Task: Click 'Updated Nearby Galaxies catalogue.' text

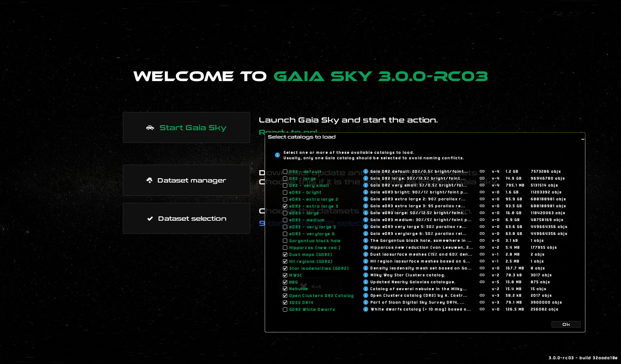Action: click(413, 282)
